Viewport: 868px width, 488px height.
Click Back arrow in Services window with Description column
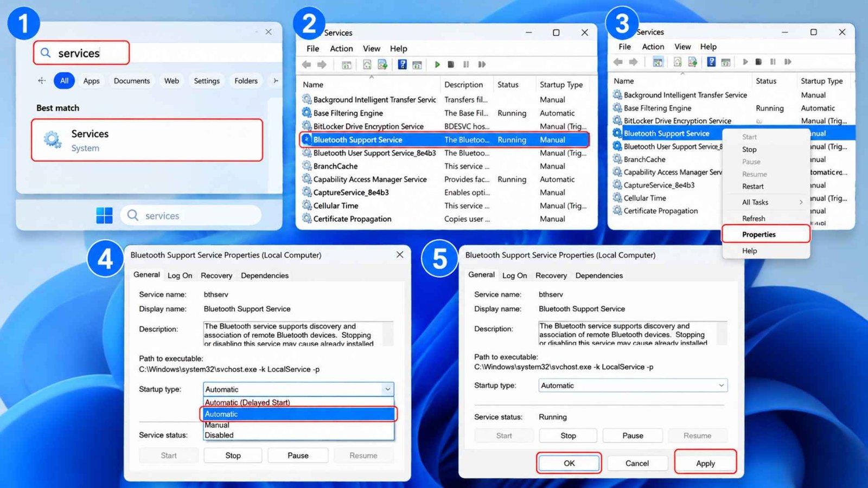[307, 65]
